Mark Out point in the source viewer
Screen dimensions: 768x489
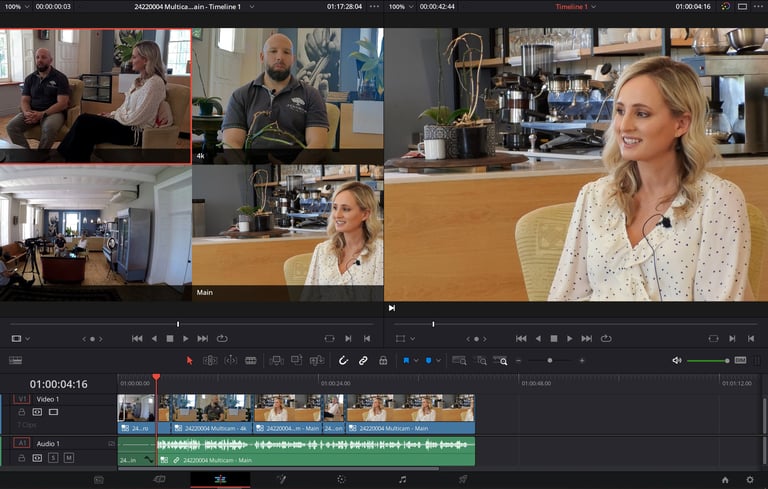click(367, 339)
